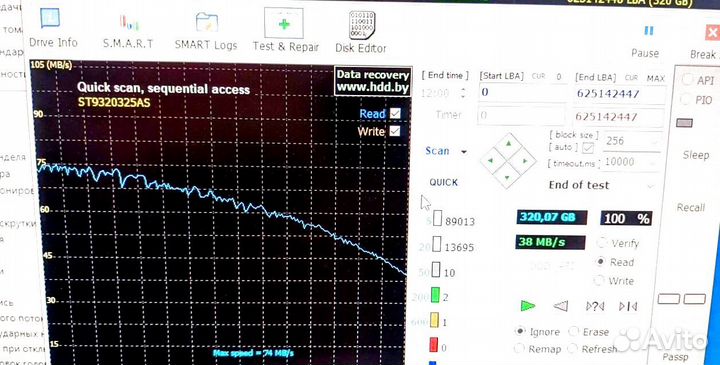Click the jump-to-position ▷?◁ icon
The height and width of the screenshot is (365, 720).
click(595, 306)
